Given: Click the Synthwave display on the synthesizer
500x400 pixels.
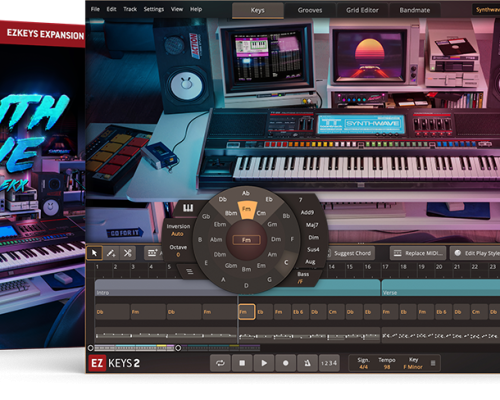Looking at the screenshot, I should point(361,124).
